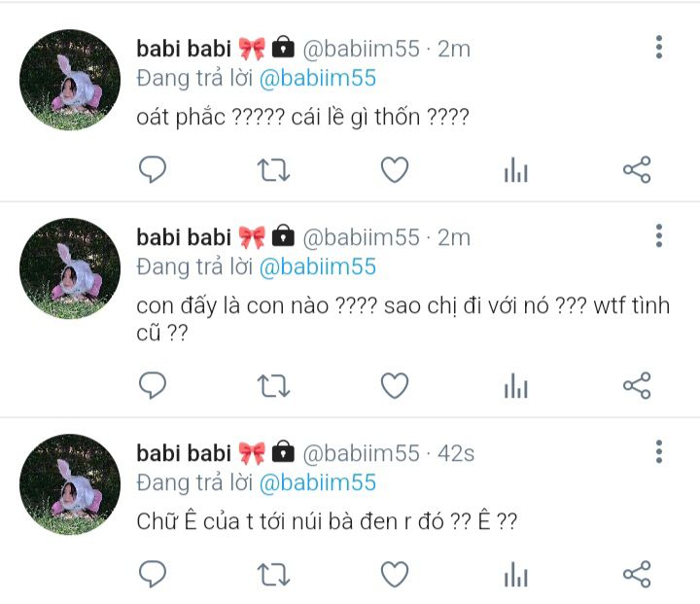Share the 'núi bà đen' tweet

tap(637, 574)
